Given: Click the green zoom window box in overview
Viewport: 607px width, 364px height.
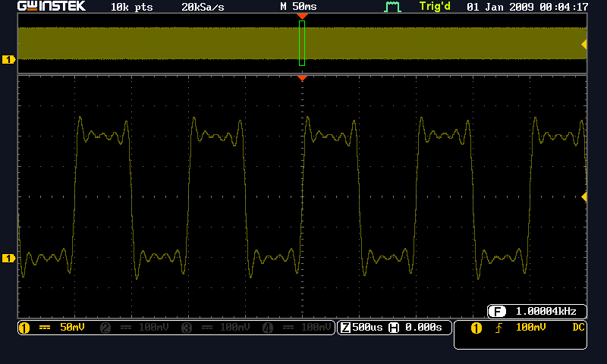Looking at the screenshot, I should point(302,43).
